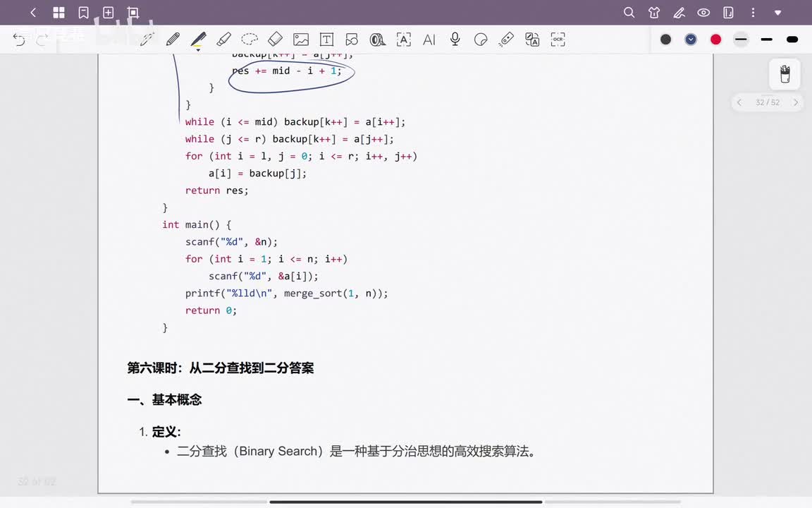Select the fountain pen tool
This screenshot has width=812, height=508.
coord(147,40)
